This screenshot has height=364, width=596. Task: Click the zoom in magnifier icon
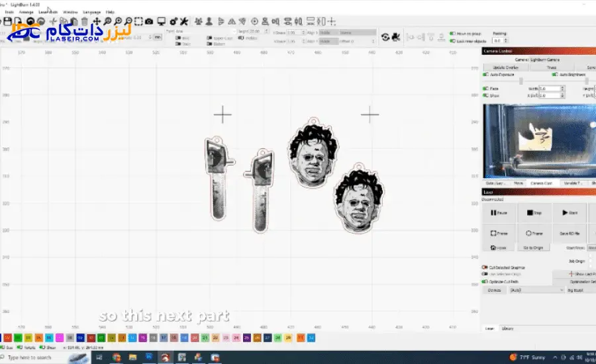(x=107, y=22)
